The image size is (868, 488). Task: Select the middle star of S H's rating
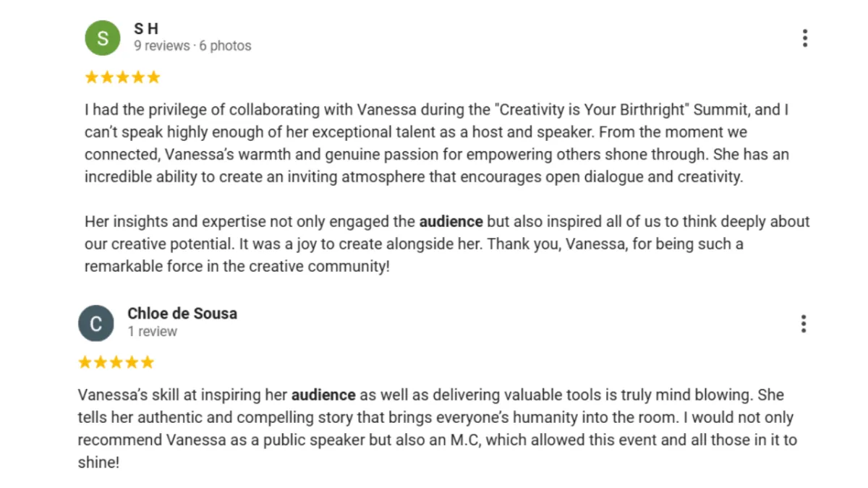pos(122,77)
